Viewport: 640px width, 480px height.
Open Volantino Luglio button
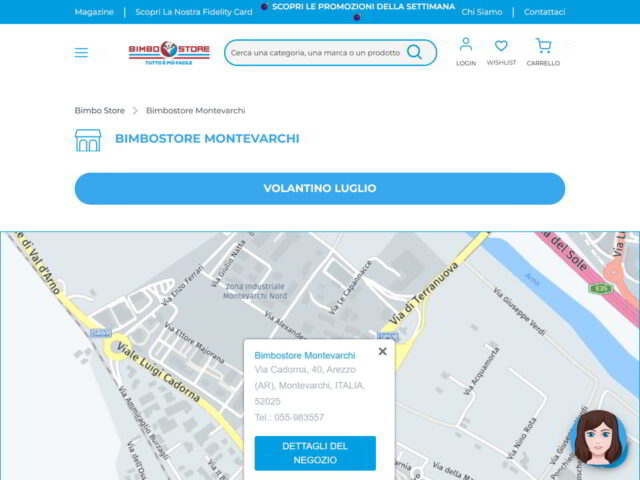(x=320, y=189)
